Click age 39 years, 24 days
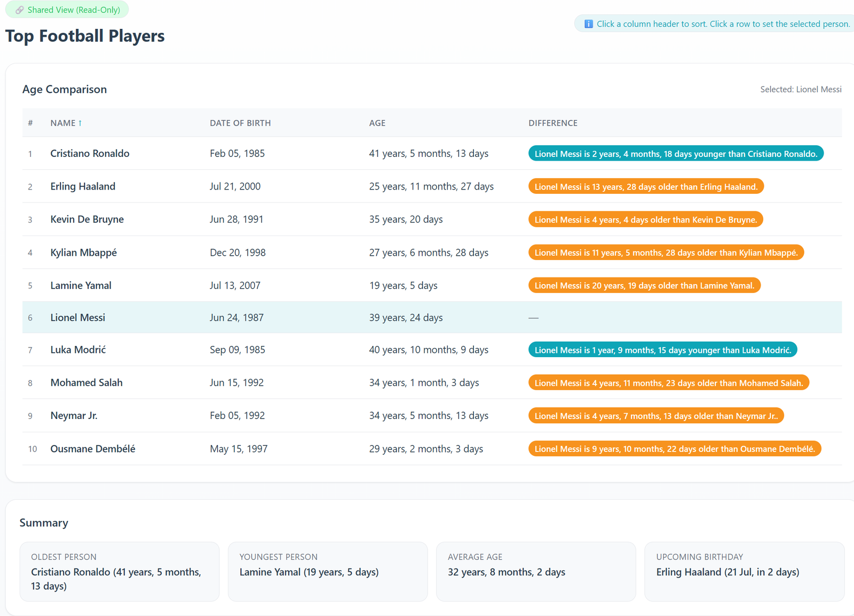The width and height of the screenshot is (854, 616). pos(406,318)
